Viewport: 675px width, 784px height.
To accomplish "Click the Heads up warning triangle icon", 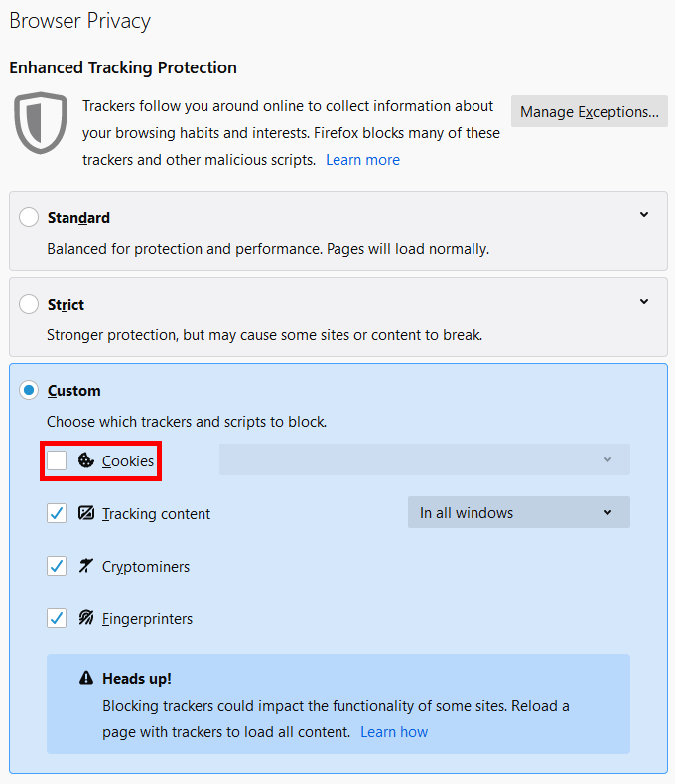I will click(x=86, y=679).
